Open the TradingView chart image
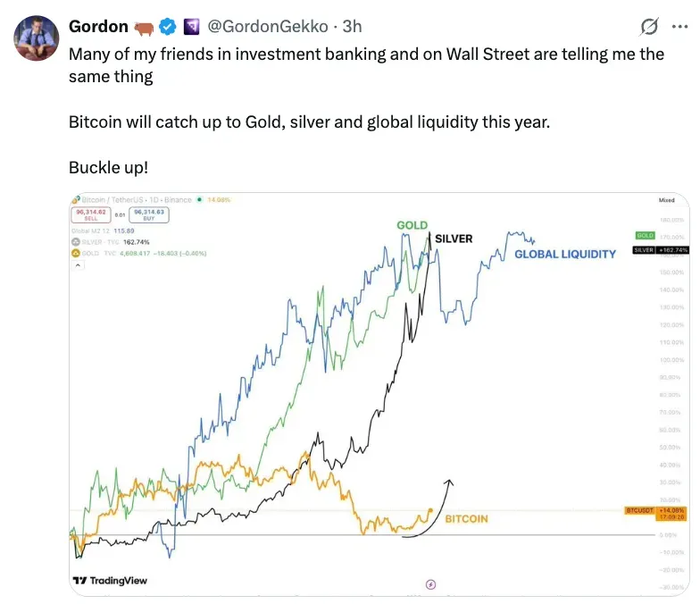The width and height of the screenshot is (700, 604). 357,393
